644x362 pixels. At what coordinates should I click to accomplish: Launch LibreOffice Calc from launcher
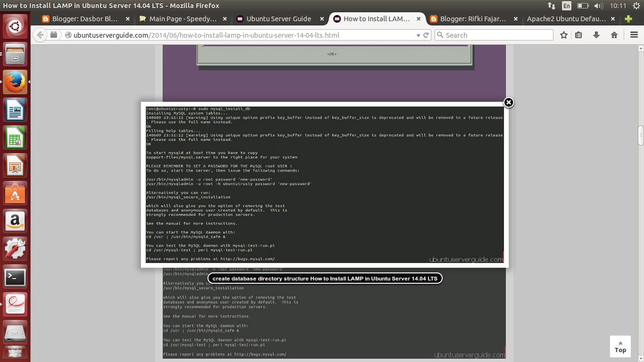coord(15,138)
